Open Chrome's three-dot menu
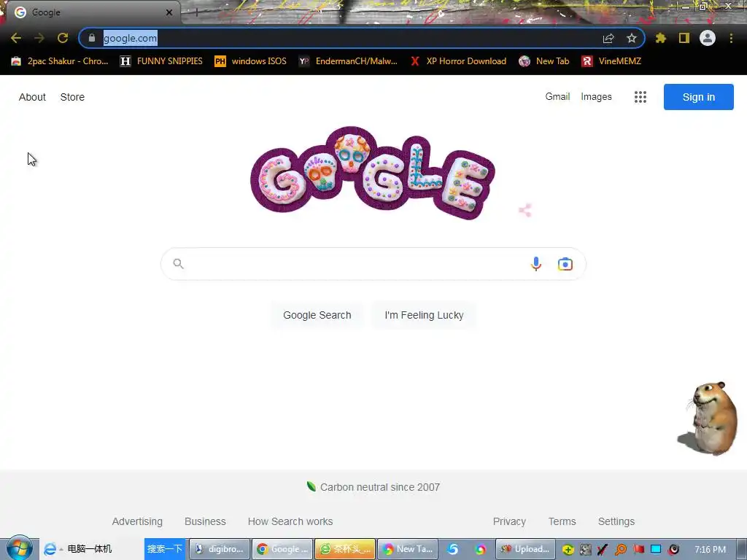Screen dimensions: 747x560 [x=731, y=38]
